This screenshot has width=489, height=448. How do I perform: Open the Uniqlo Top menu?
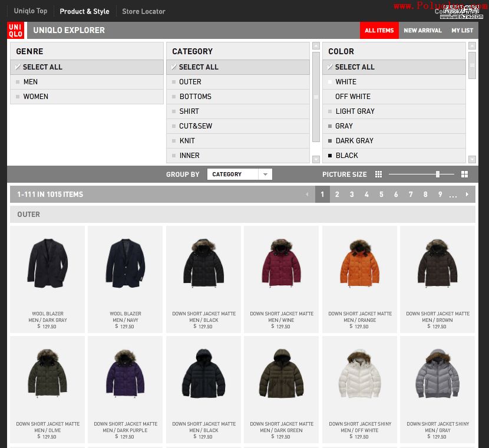pos(31,11)
